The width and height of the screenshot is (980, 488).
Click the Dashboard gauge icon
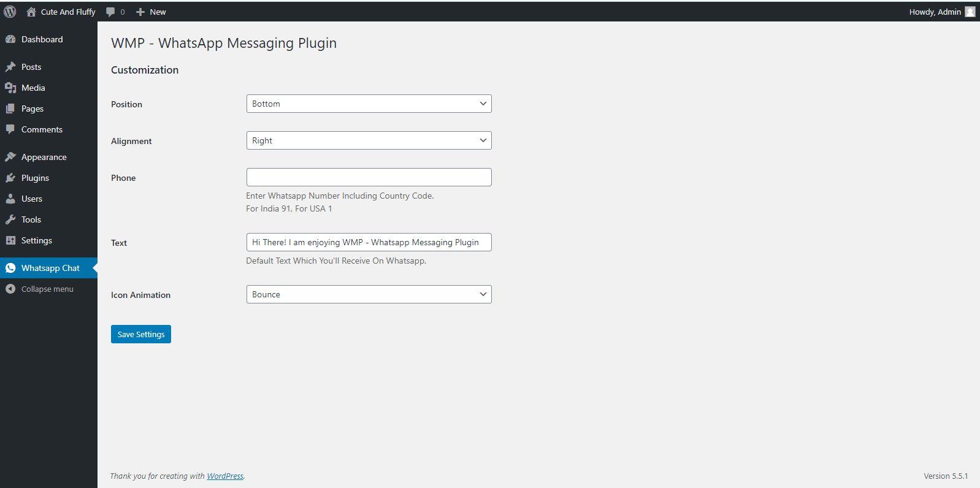(x=10, y=39)
